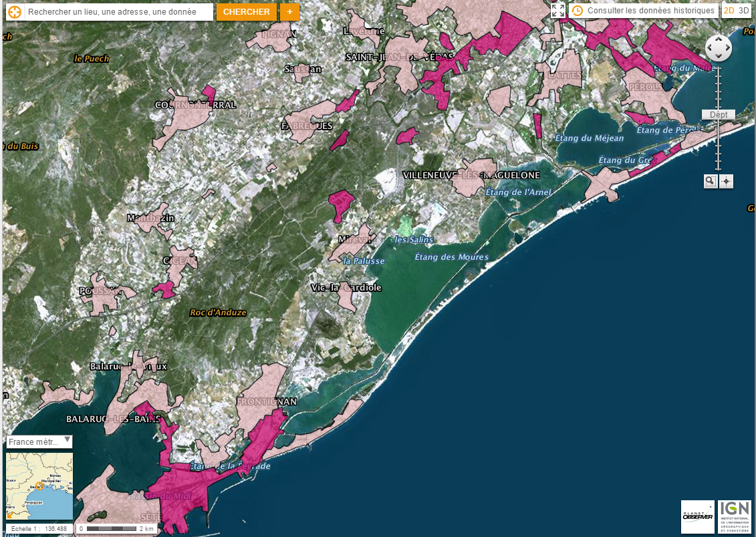756x537 pixels.
Task: Click the VILLENEUVE-LÈS-MAGUELONE map label
Action: 471,175
